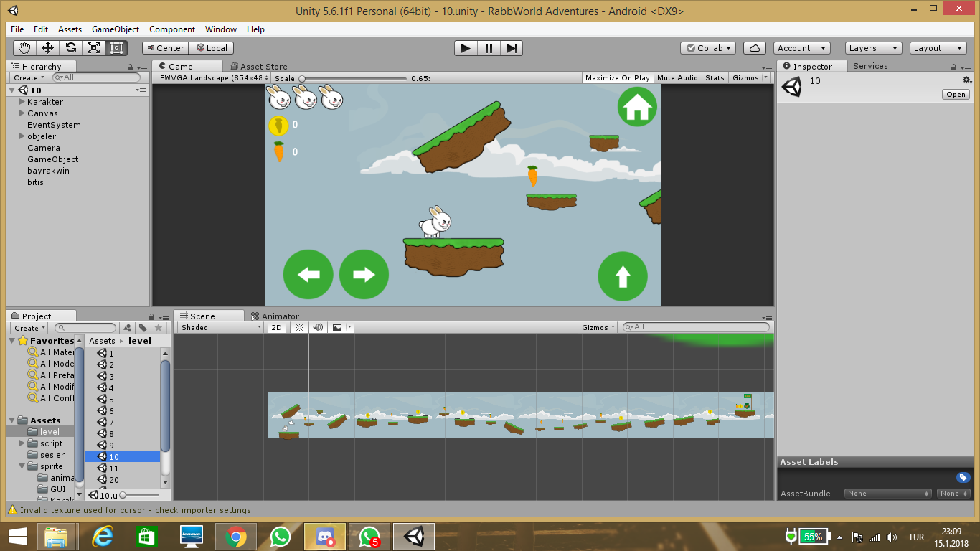Open the Scene view Gizmos dropdown

pyautogui.click(x=599, y=327)
